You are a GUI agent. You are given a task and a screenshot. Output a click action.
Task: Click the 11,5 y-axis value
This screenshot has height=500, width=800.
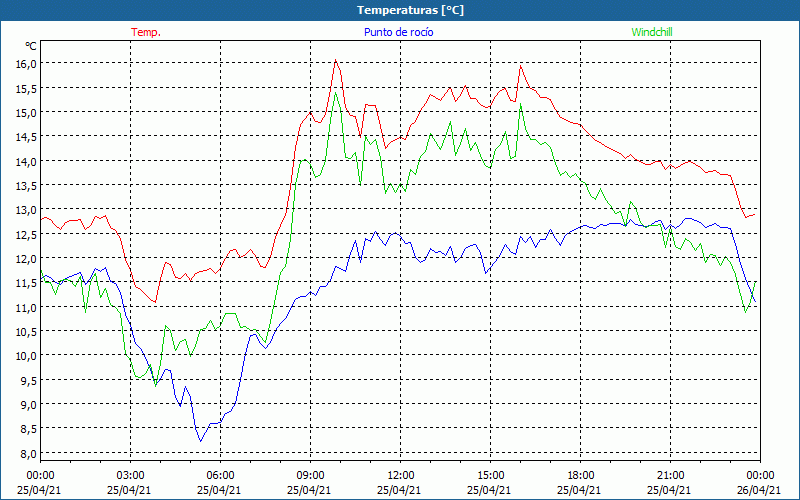click(26, 282)
